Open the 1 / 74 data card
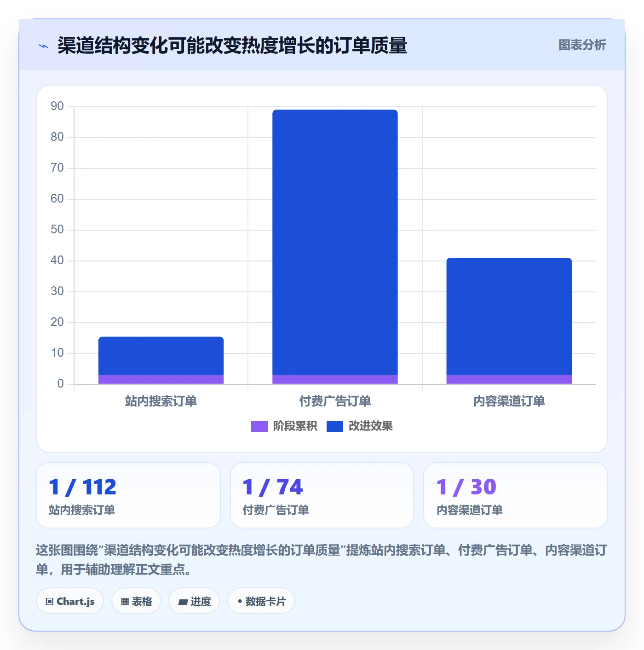 point(322,495)
